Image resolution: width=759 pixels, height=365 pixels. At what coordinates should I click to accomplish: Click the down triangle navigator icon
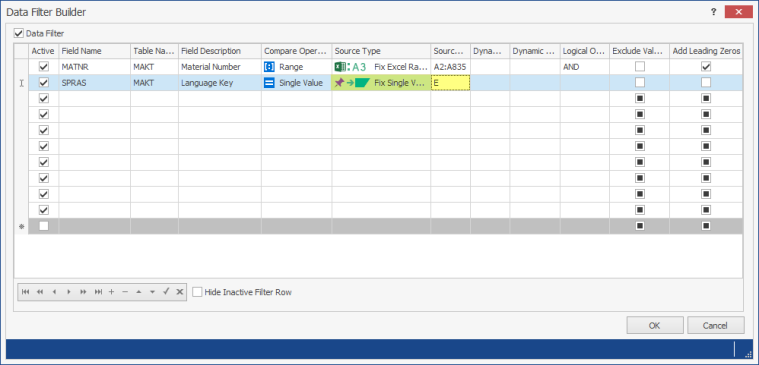152,292
